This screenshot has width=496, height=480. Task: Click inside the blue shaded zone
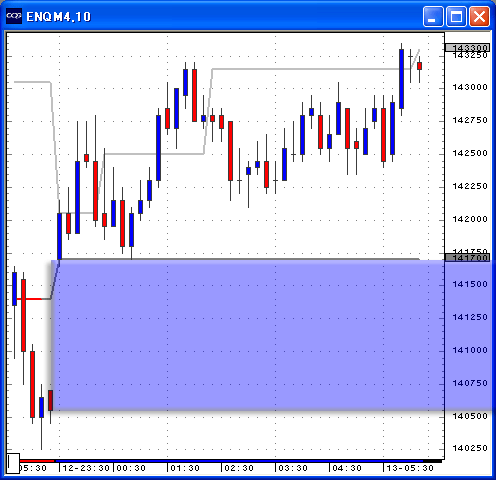coord(247,335)
